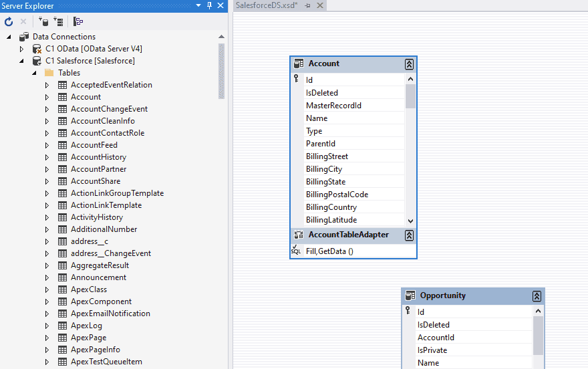Toggle auto-hide pin of Server Explorer
The width and height of the screenshot is (588, 369).
(209, 5)
